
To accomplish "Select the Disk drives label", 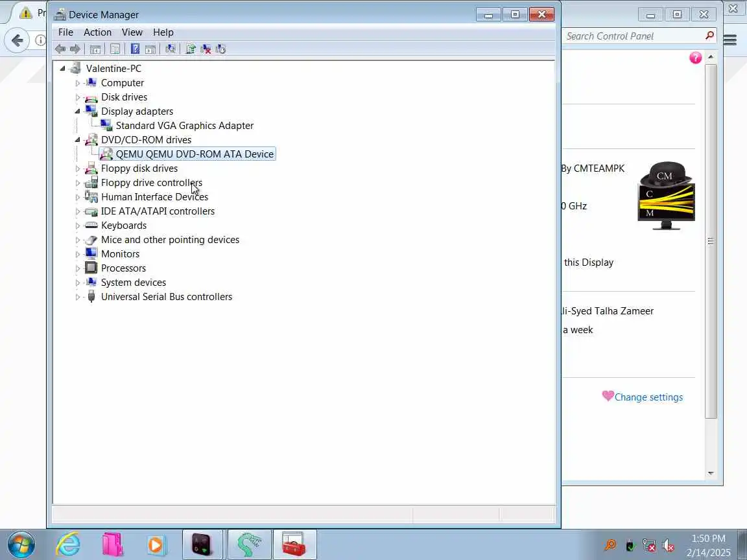I will click(x=124, y=97).
